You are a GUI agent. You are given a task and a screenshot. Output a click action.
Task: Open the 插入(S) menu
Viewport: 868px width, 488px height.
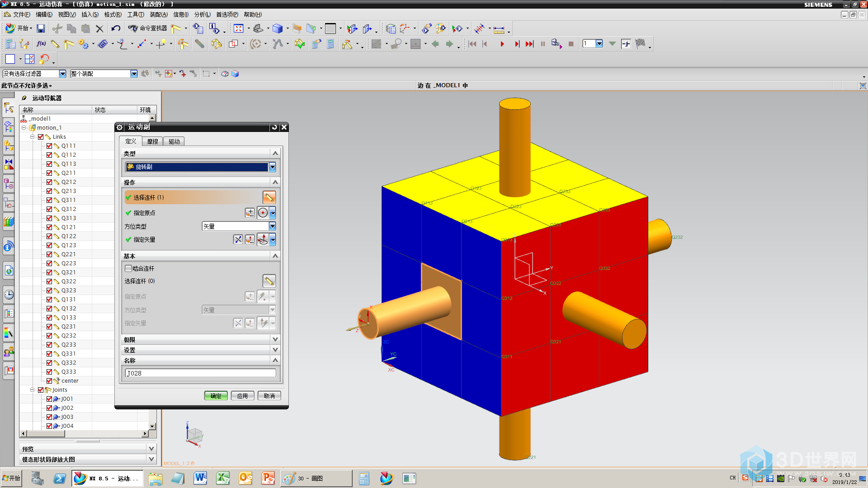click(90, 14)
